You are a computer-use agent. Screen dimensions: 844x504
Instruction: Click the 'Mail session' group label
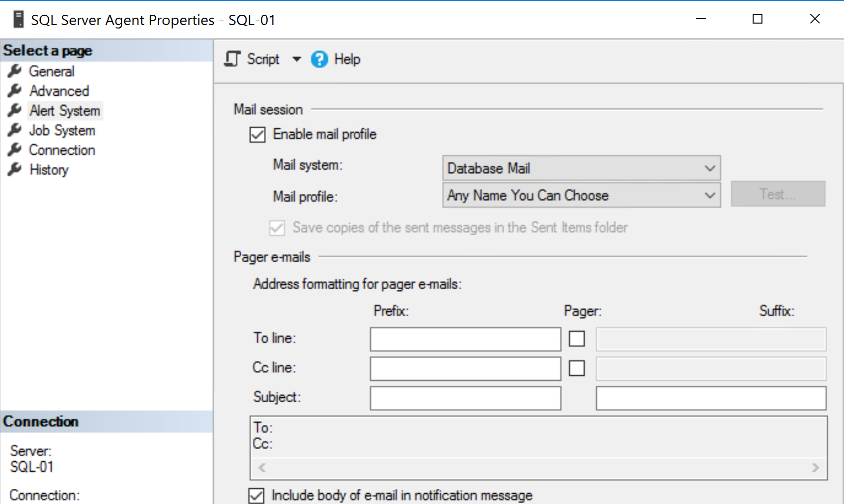268,110
